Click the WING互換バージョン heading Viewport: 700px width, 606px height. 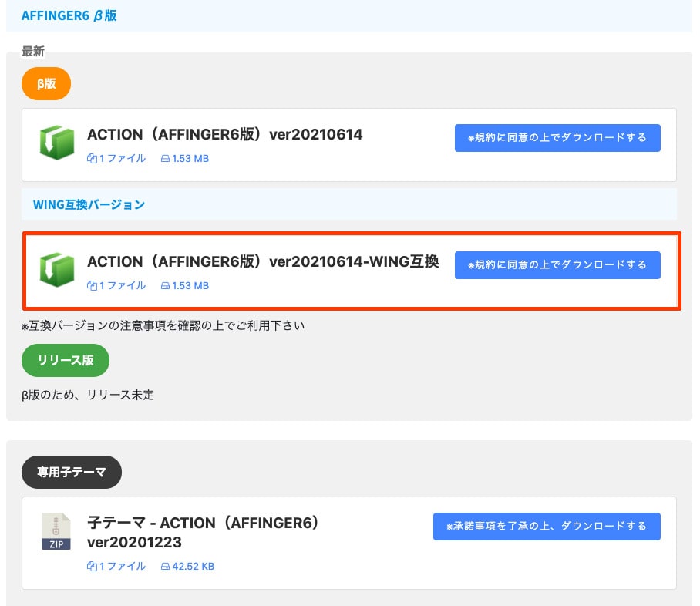click(89, 205)
